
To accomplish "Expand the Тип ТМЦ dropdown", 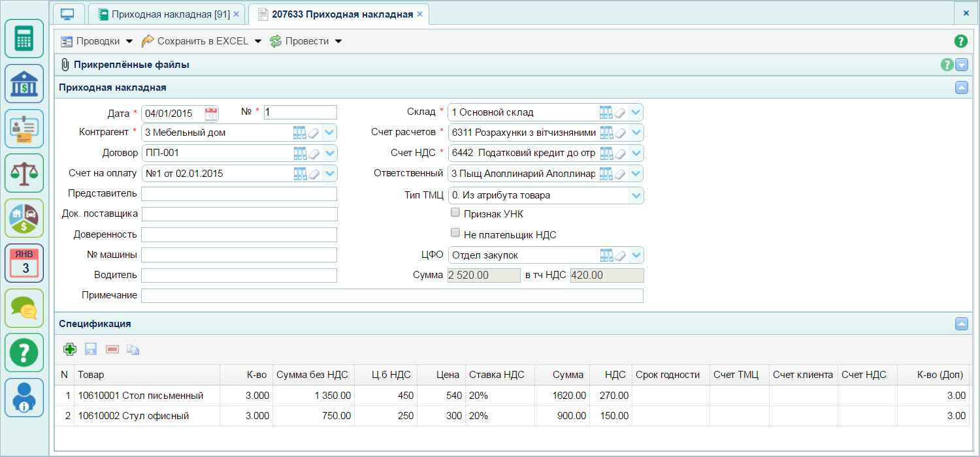I will coord(636,195).
